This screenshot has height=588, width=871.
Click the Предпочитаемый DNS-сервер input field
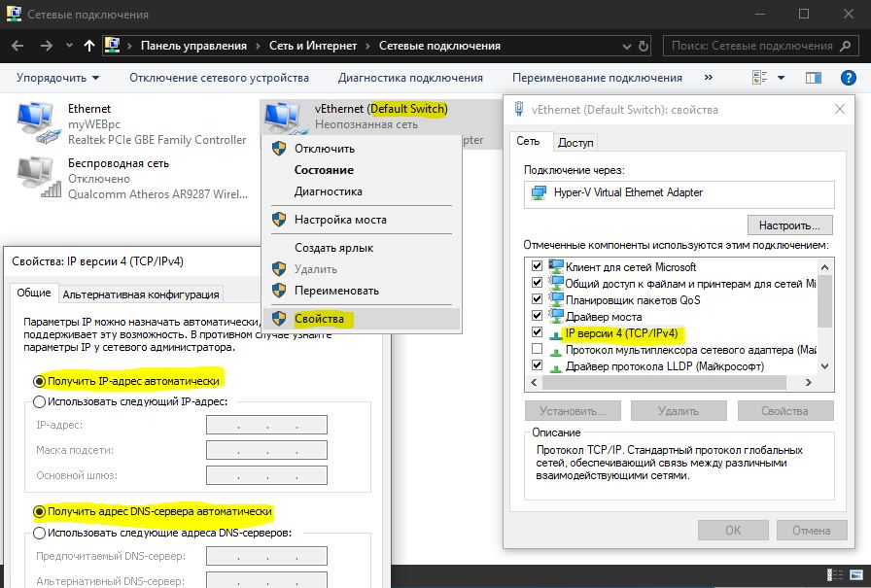coord(266,556)
